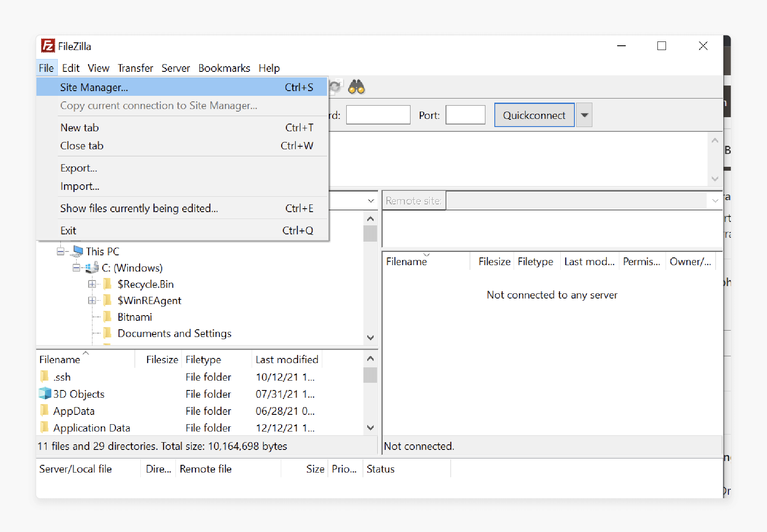Sort remote files by Filename column
Image resolution: width=767 pixels, height=532 pixels.
click(x=426, y=261)
